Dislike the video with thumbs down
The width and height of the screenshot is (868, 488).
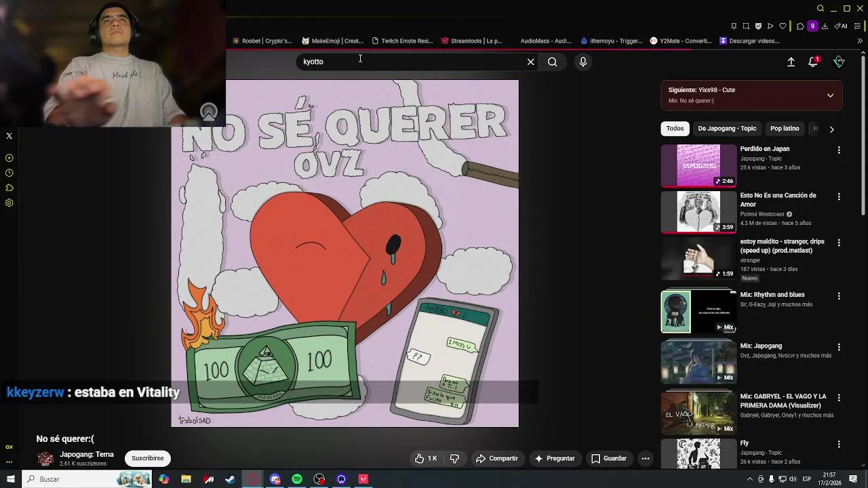[454, 459]
